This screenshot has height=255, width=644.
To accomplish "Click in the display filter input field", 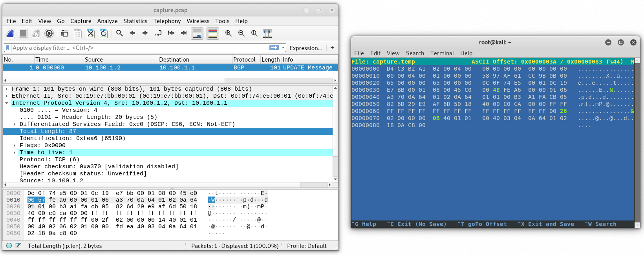I will pyautogui.click(x=137, y=48).
